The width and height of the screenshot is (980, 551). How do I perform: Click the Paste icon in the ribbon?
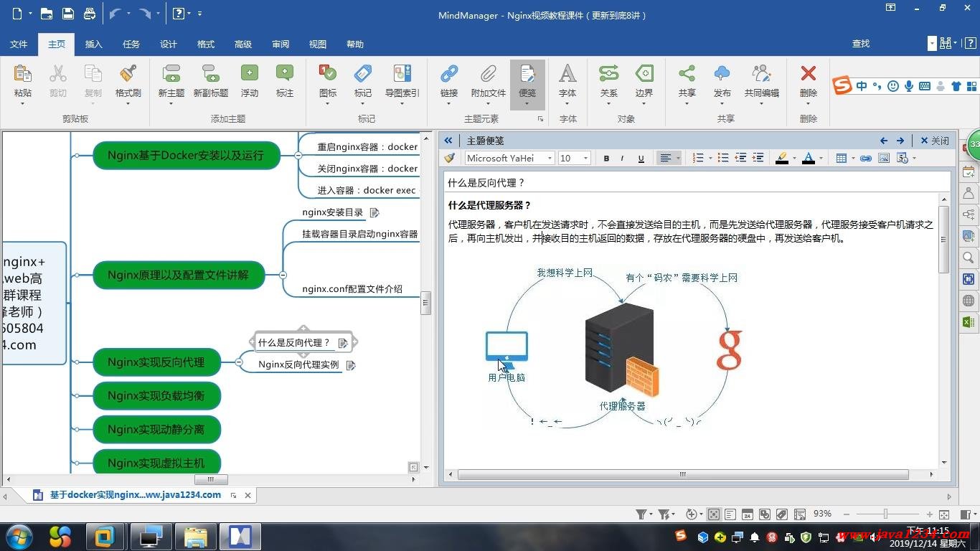[x=22, y=73]
